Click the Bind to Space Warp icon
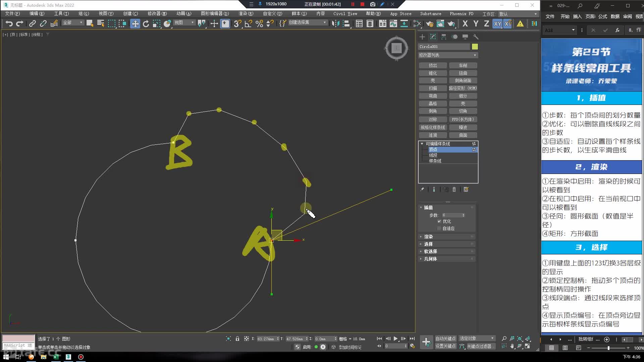The image size is (644, 362). pyautogui.click(x=54, y=23)
